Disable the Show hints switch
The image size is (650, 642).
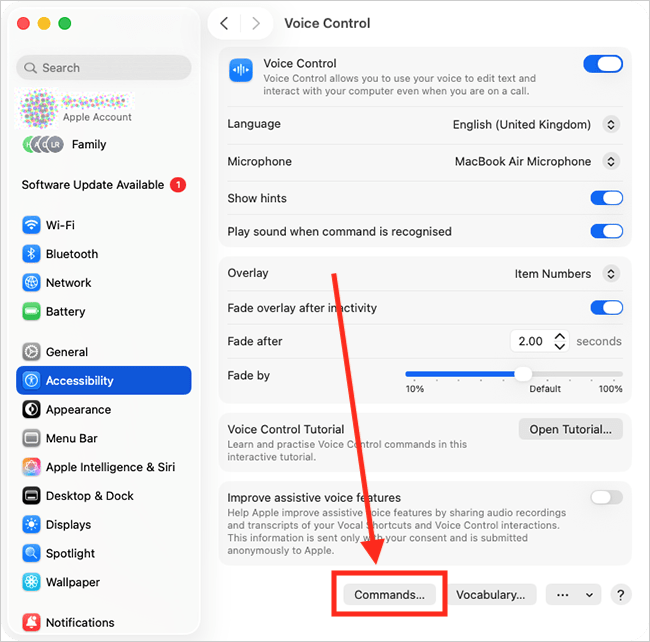[606, 198]
